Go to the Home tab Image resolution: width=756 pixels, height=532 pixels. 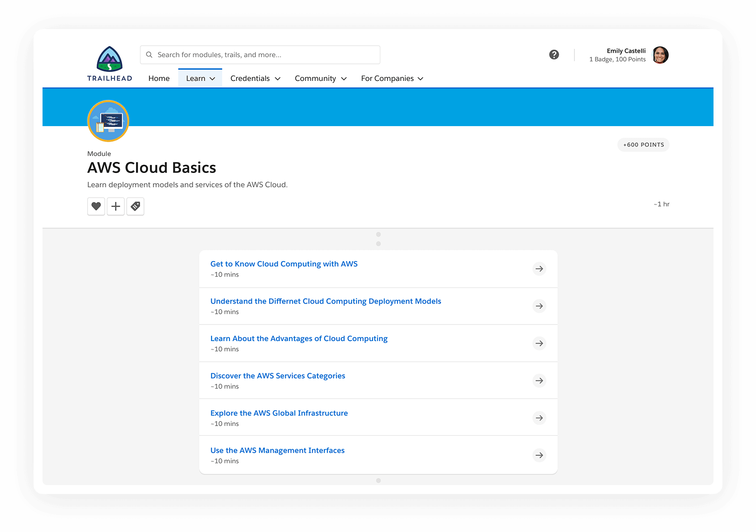(159, 78)
